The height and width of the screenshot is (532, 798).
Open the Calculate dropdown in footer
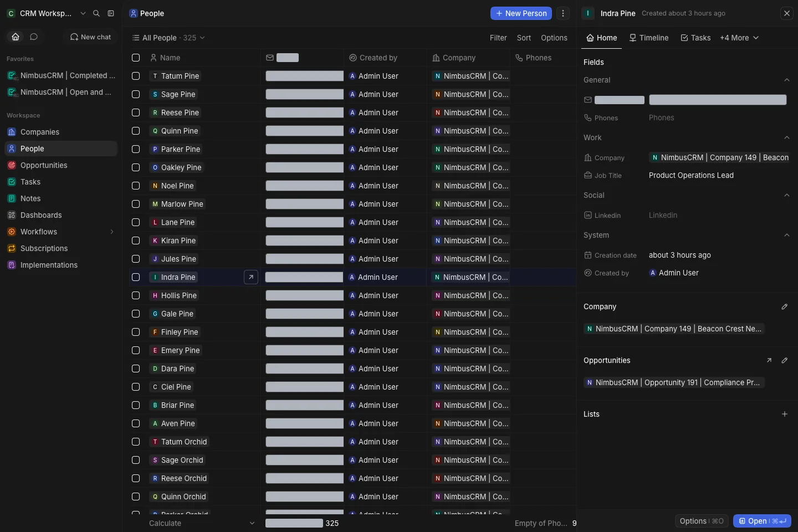(202, 523)
